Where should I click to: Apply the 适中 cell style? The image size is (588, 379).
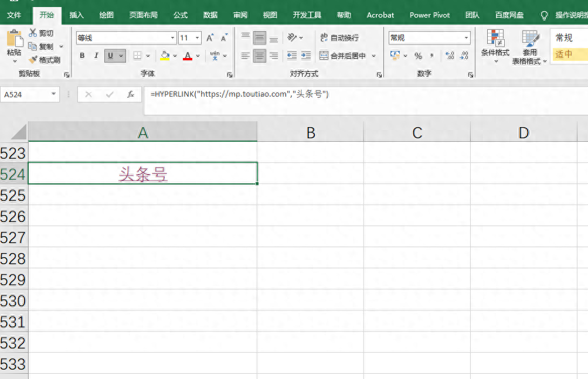(570, 54)
